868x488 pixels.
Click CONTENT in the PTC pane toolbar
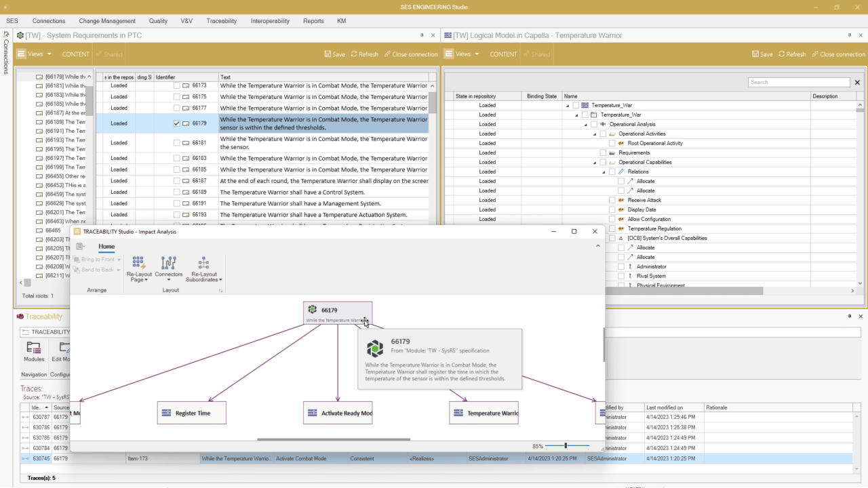75,54
